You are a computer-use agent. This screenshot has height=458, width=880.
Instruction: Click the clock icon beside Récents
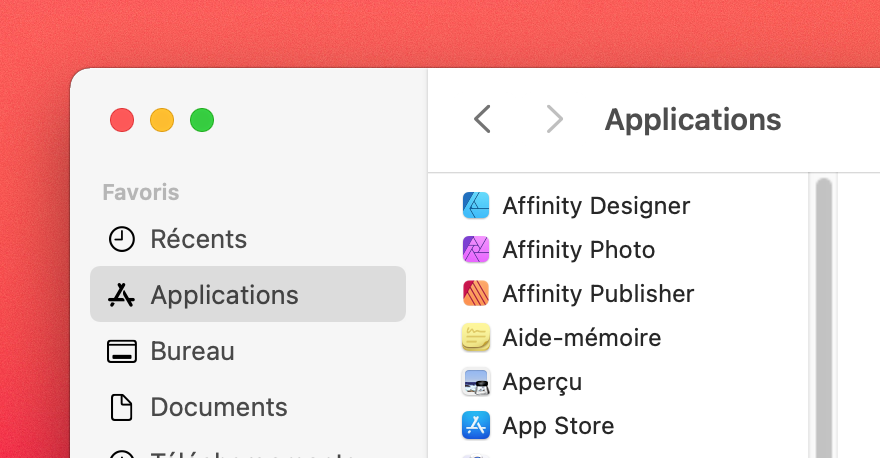pyautogui.click(x=121, y=239)
